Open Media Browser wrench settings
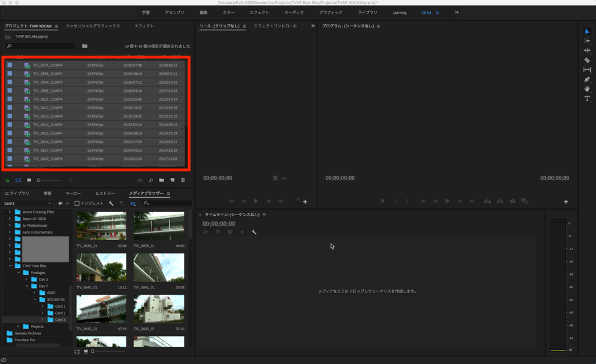Viewport: 596px width, 364px height. pyautogui.click(x=111, y=204)
